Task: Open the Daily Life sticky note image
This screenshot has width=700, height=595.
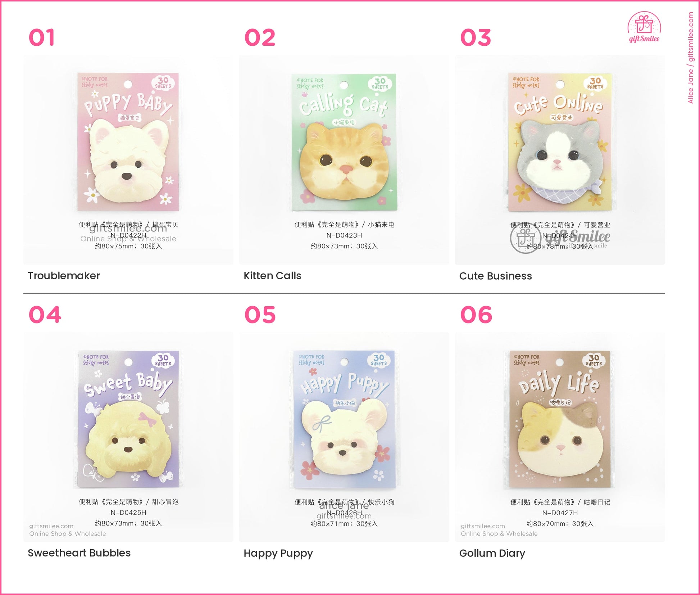Action: point(560,437)
